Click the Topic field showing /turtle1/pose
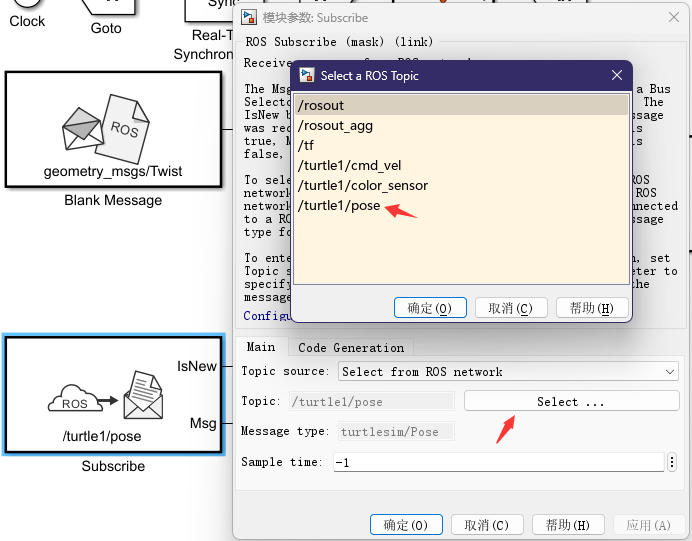 pos(372,402)
